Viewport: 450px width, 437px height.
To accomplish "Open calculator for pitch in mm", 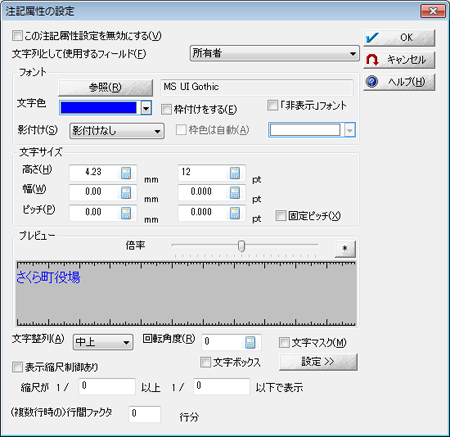I will [x=126, y=213].
